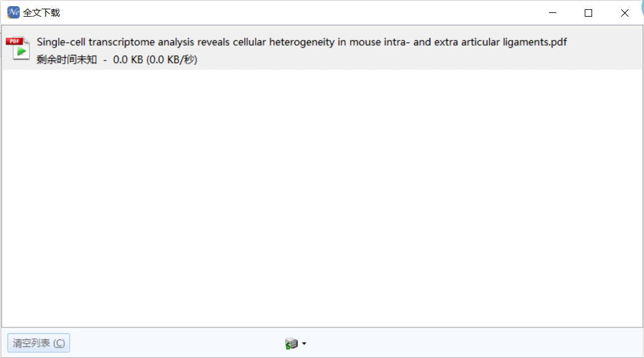Minimize the 全文下载 window
The height and width of the screenshot is (358, 644).
553,13
